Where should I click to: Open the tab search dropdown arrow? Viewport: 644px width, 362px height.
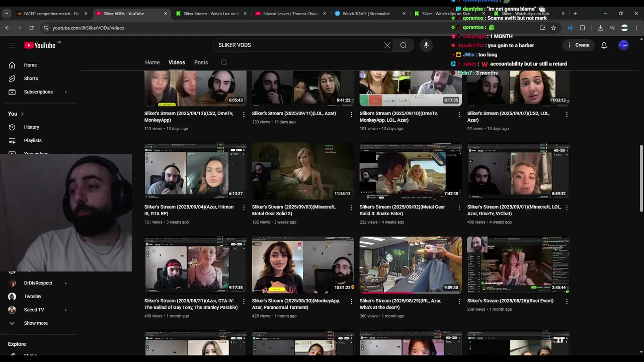click(x=6, y=14)
